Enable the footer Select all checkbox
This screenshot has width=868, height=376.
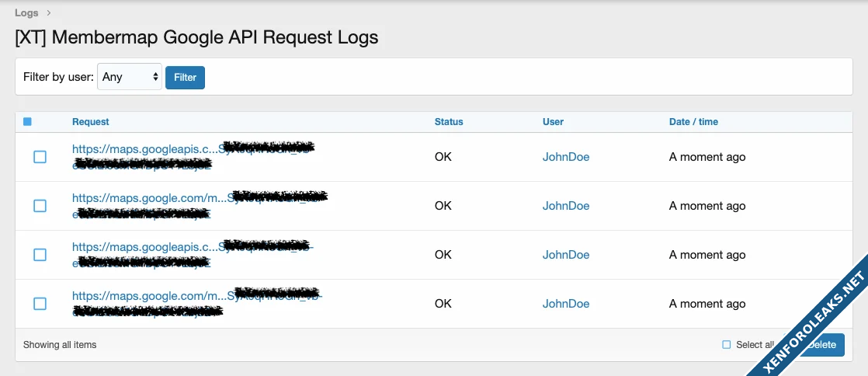point(727,345)
